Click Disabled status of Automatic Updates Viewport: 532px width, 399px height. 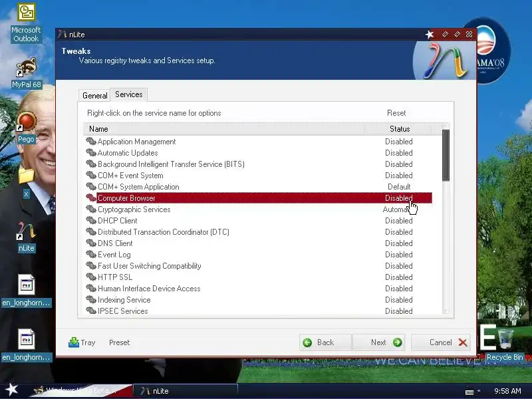pyautogui.click(x=398, y=153)
